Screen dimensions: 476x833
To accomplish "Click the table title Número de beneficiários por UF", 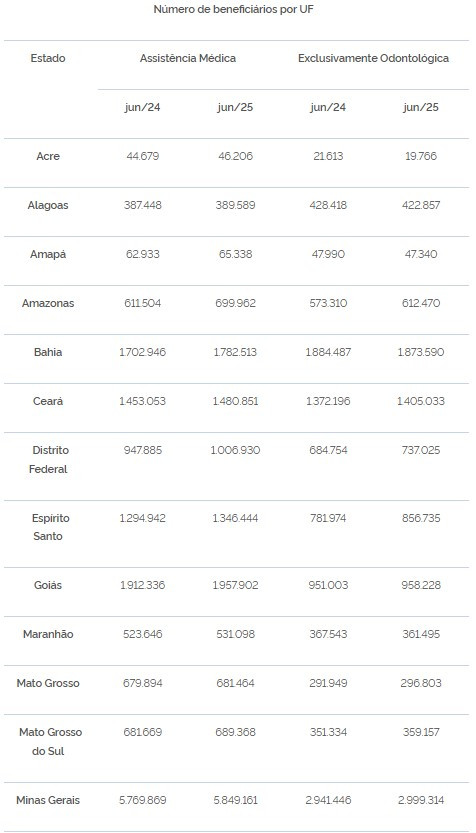I will tap(233, 10).
